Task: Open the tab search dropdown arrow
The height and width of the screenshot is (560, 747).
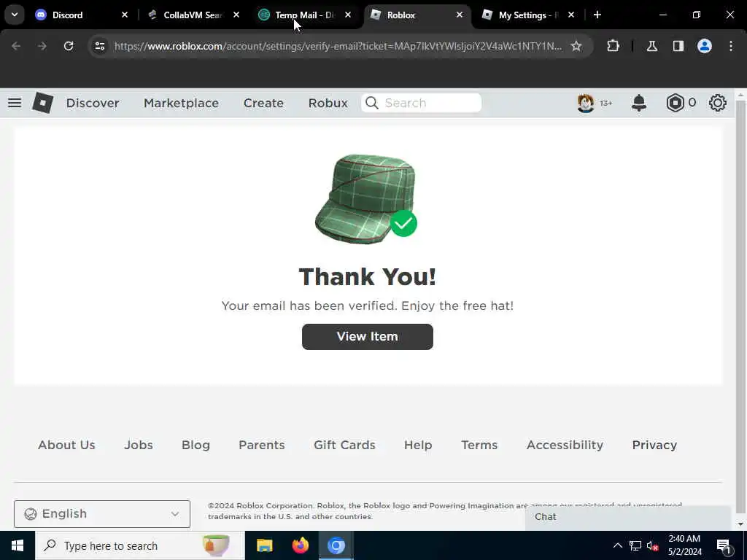Action: [15, 15]
